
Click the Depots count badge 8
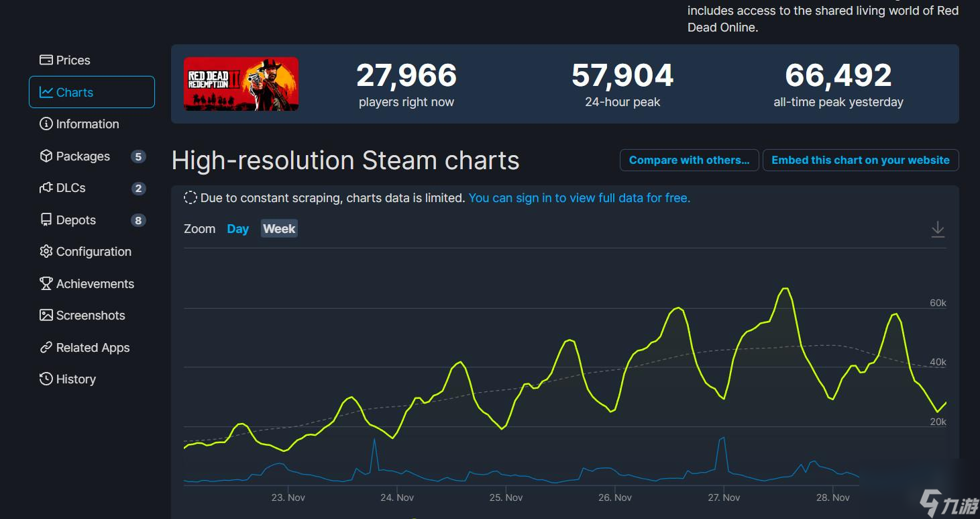point(138,220)
